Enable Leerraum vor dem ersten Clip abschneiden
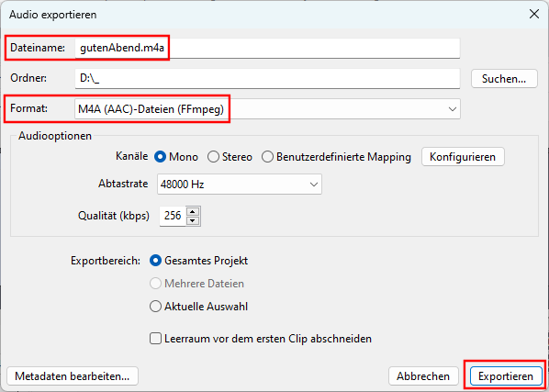Viewport: 549px width, 392px height. click(155, 339)
